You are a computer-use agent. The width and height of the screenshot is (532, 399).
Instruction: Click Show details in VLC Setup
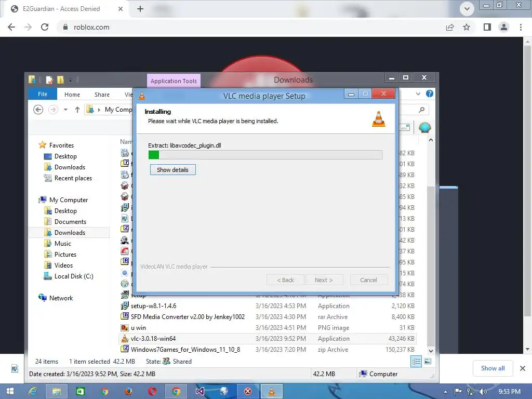click(x=172, y=170)
